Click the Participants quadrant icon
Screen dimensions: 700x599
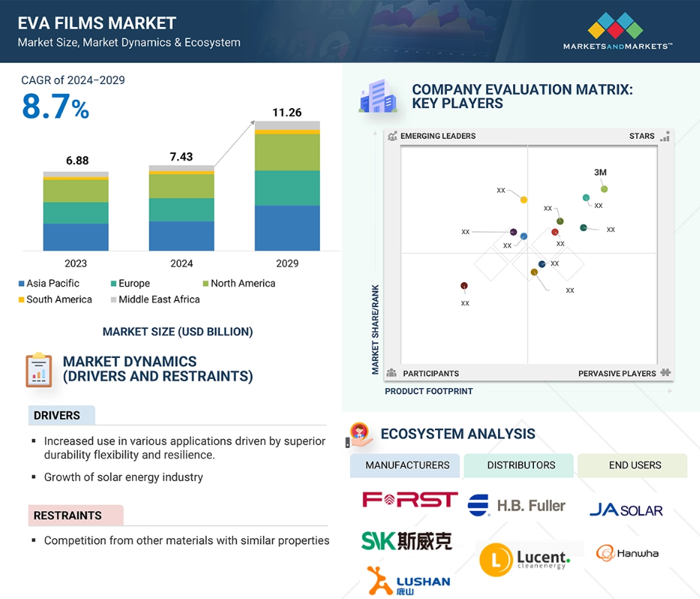(391, 373)
